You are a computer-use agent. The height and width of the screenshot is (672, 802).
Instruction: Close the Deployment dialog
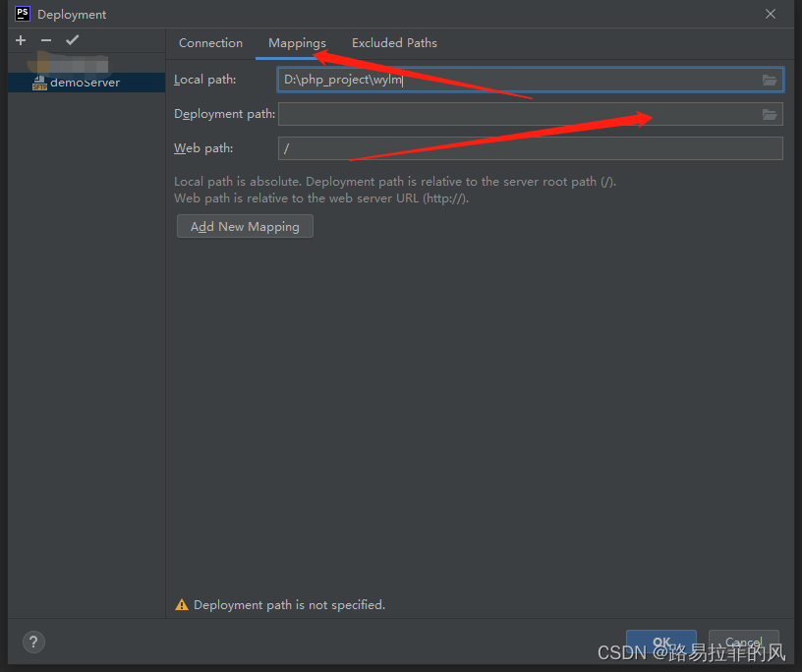771,14
